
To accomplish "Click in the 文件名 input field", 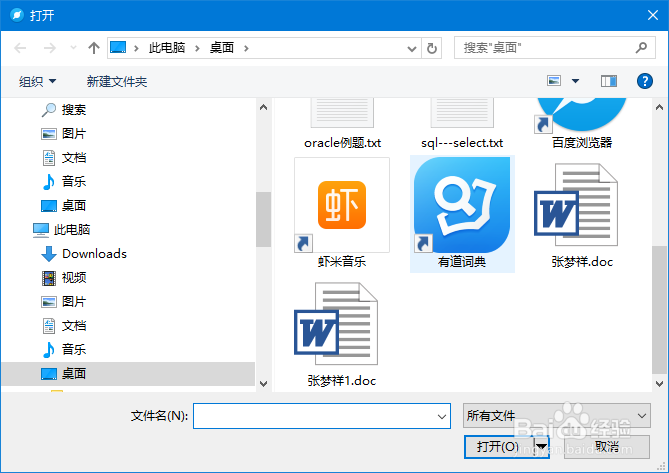I will 314,416.
